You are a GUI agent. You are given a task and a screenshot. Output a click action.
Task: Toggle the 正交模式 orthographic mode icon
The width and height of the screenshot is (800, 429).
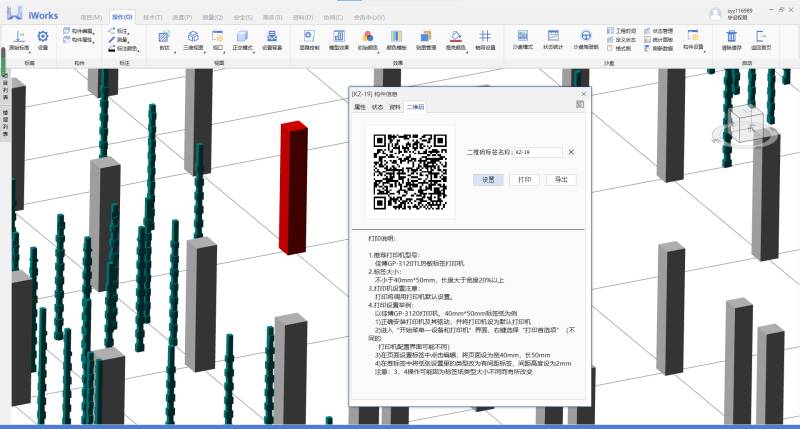242,36
